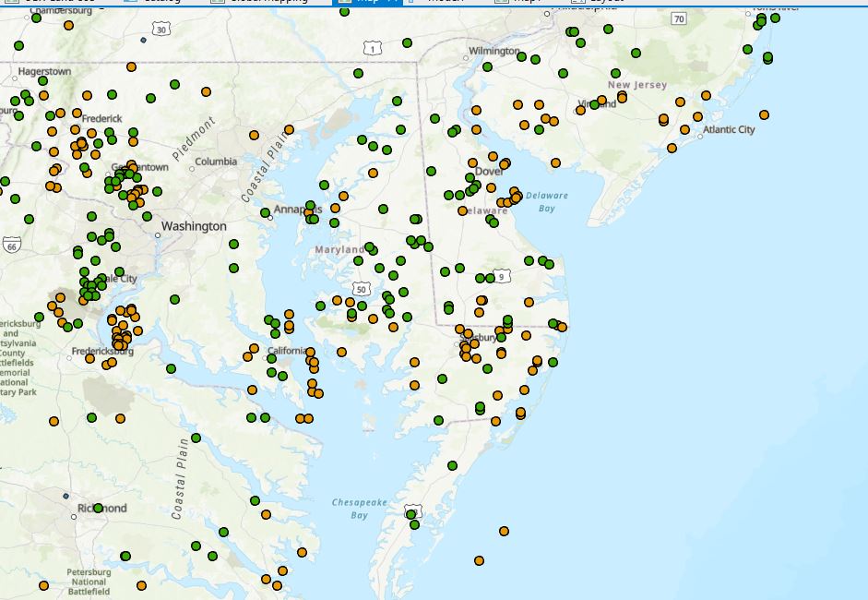Click the Coastal Plain label near Richmond
This screenshot has width=868, height=600.
tap(181, 479)
